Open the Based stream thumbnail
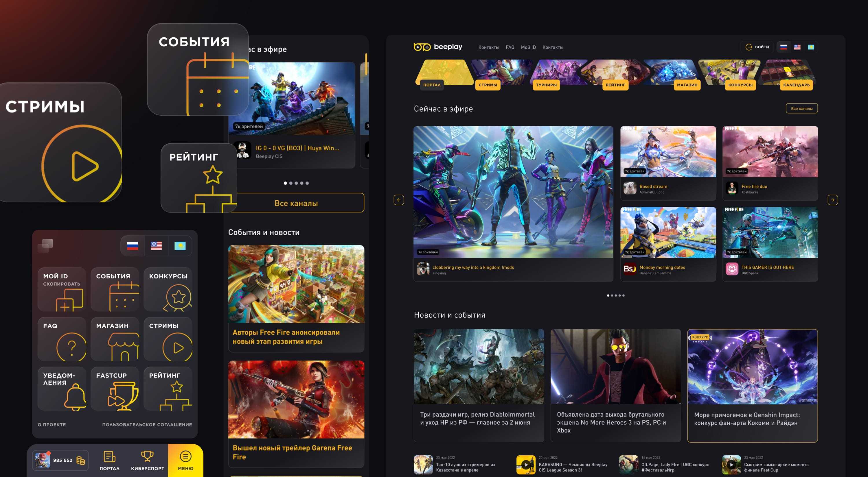The width and height of the screenshot is (868, 477). [x=668, y=152]
